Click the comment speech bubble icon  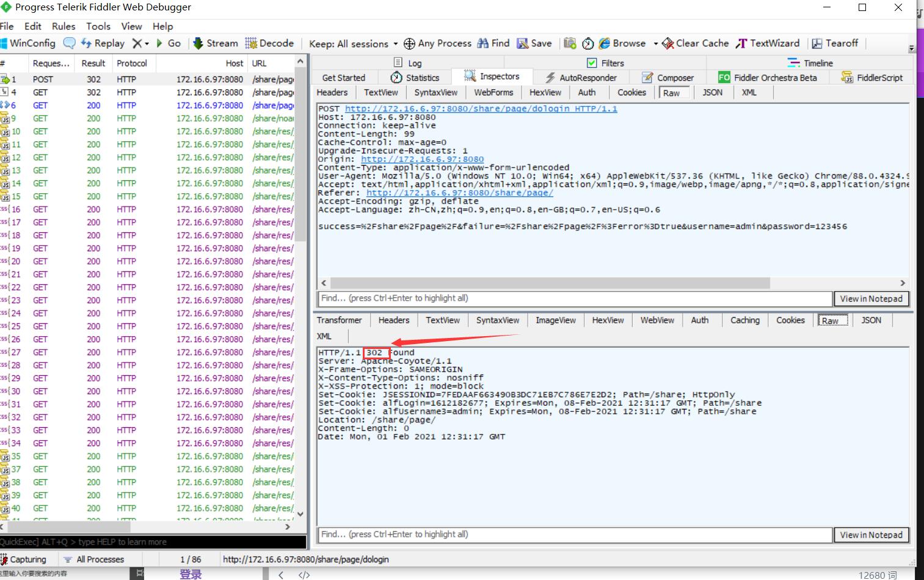(x=70, y=43)
